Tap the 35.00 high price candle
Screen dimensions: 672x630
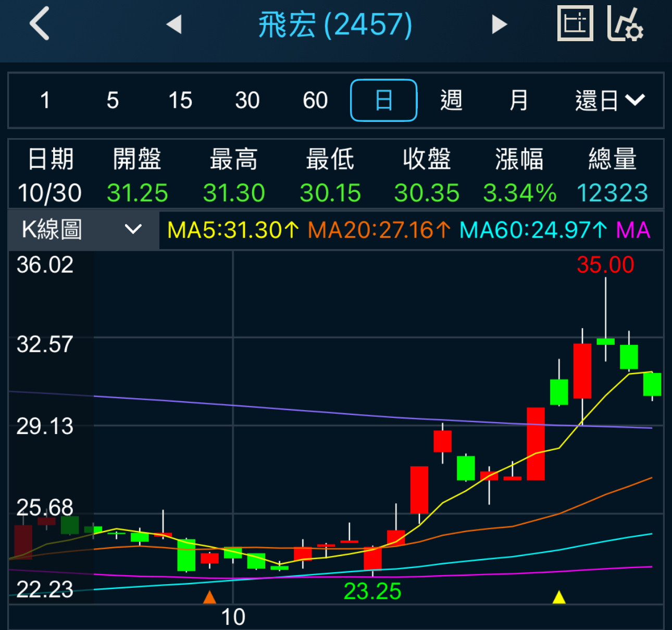pos(605,341)
